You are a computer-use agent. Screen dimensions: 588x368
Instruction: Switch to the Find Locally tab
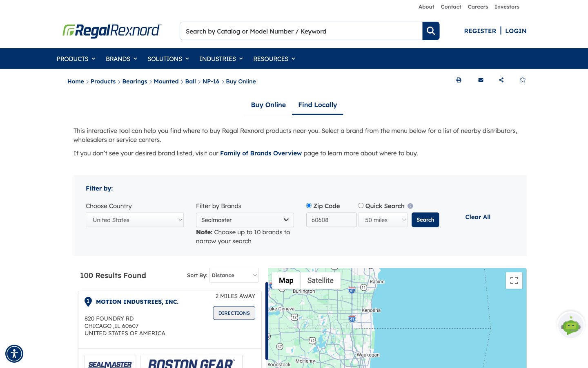[x=318, y=105]
